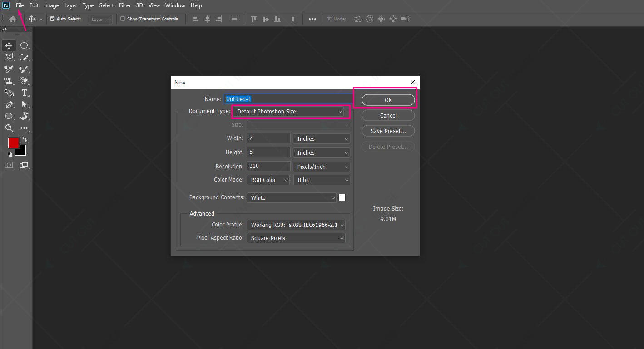Click Align horizontal centers icon
The width and height of the screenshot is (644, 349).
coord(207,19)
